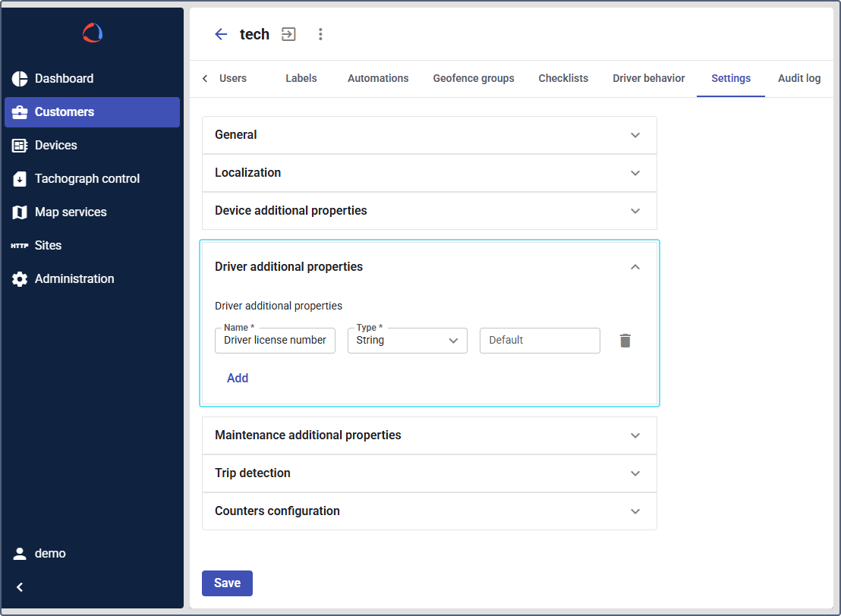Open Dashboard from the sidebar
Image resolution: width=841 pixels, height=616 pixels.
(64, 78)
